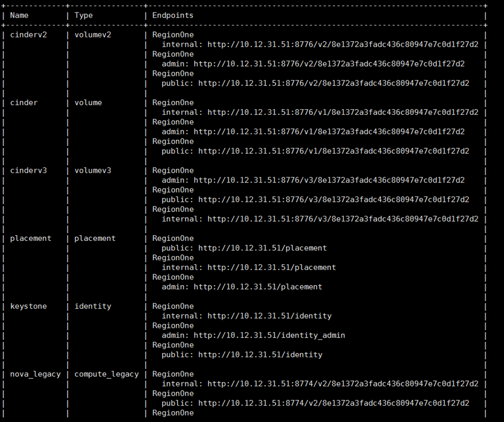Screen dimensions: 504x422
Task: Select the volumev3 type cell
Action: 93,170
